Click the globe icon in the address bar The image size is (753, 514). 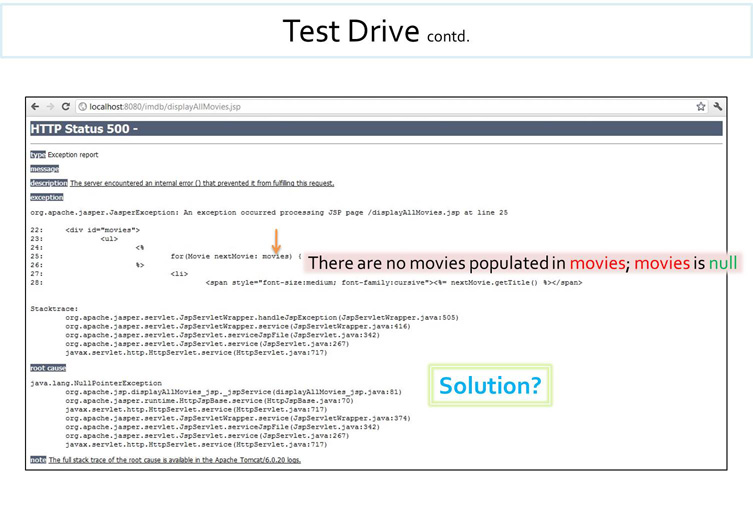tap(82, 106)
